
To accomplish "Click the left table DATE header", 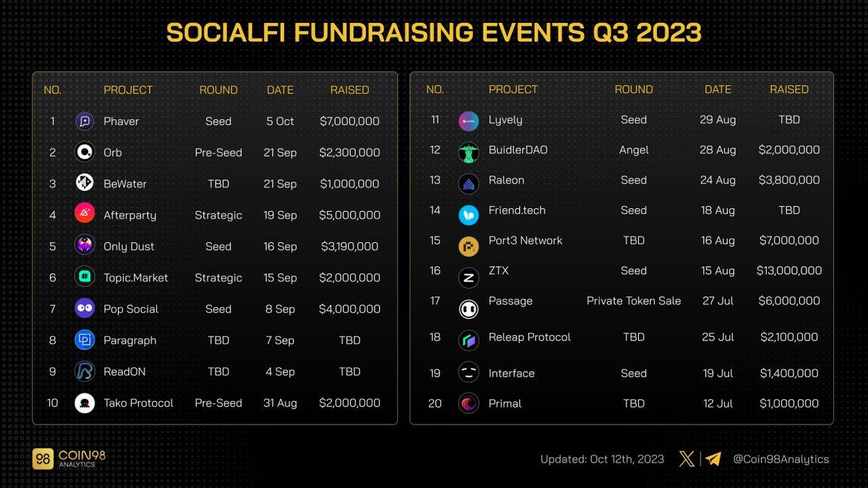I will point(280,90).
